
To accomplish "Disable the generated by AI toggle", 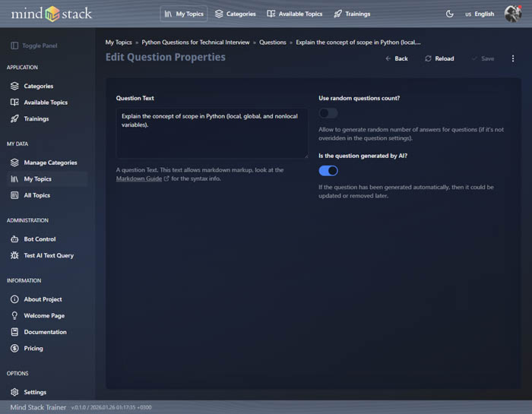I will 328,171.
